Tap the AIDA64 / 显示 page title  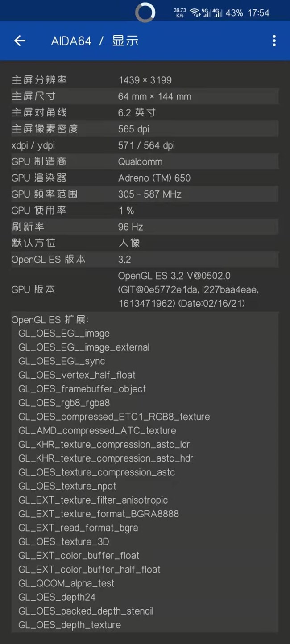(95, 41)
